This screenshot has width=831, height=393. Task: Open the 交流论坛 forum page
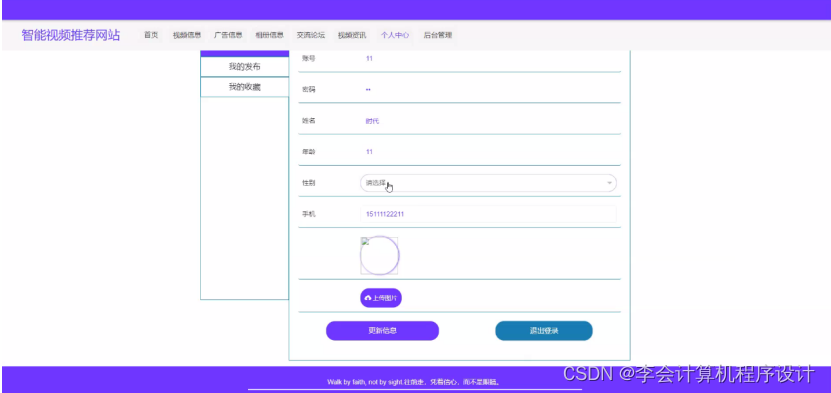(311, 35)
